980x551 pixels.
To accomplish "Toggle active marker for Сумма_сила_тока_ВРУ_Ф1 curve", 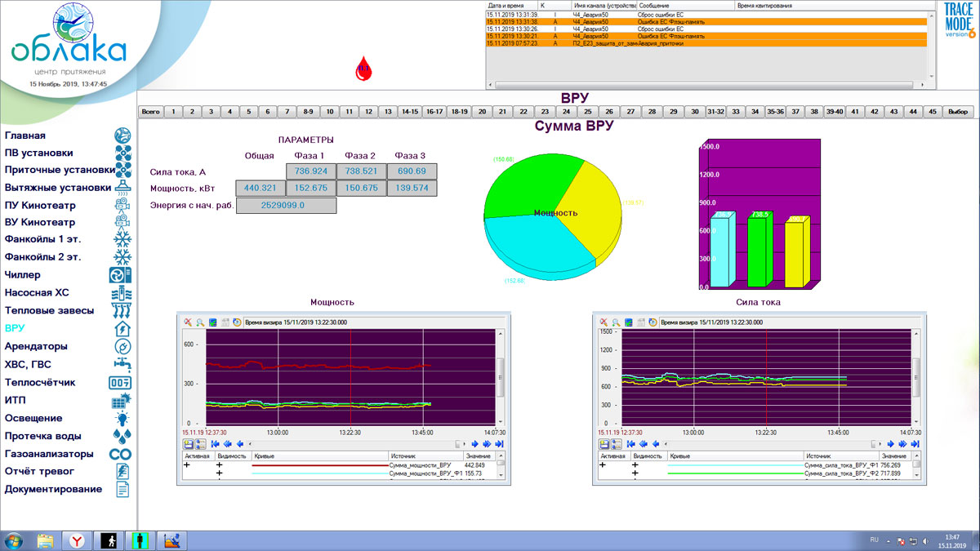I will point(604,464).
